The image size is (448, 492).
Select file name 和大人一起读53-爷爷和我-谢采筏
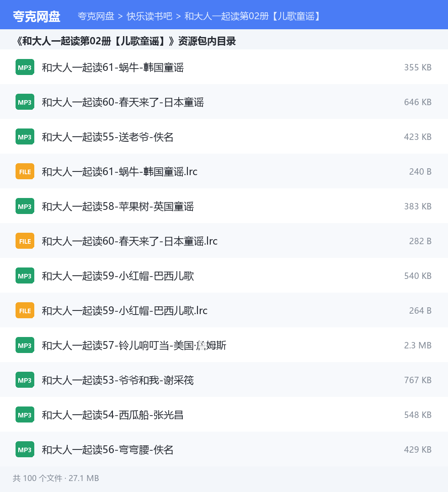pyautogui.click(x=118, y=380)
